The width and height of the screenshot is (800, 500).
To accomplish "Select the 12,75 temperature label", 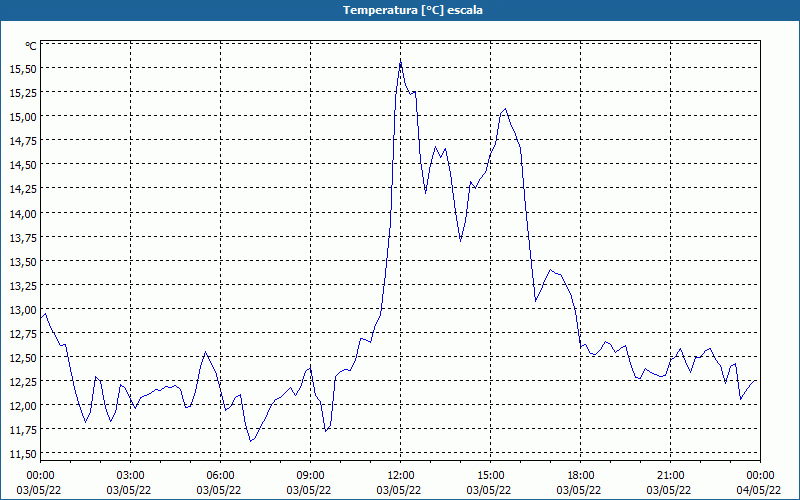I will (x=23, y=334).
